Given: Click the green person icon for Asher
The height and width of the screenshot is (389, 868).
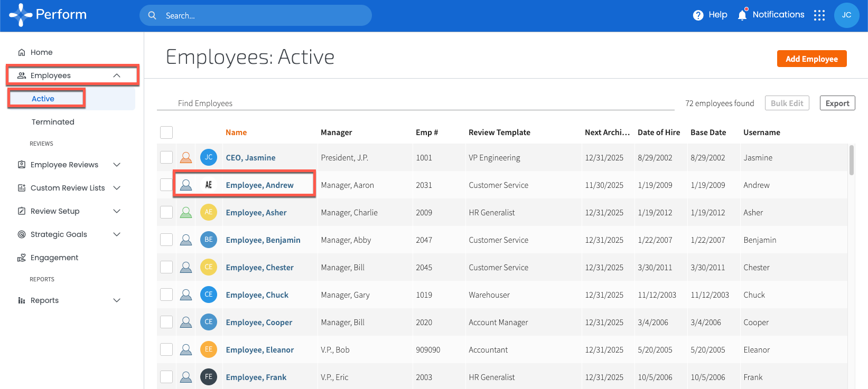Looking at the screenshot, I should tap(186, 213).
